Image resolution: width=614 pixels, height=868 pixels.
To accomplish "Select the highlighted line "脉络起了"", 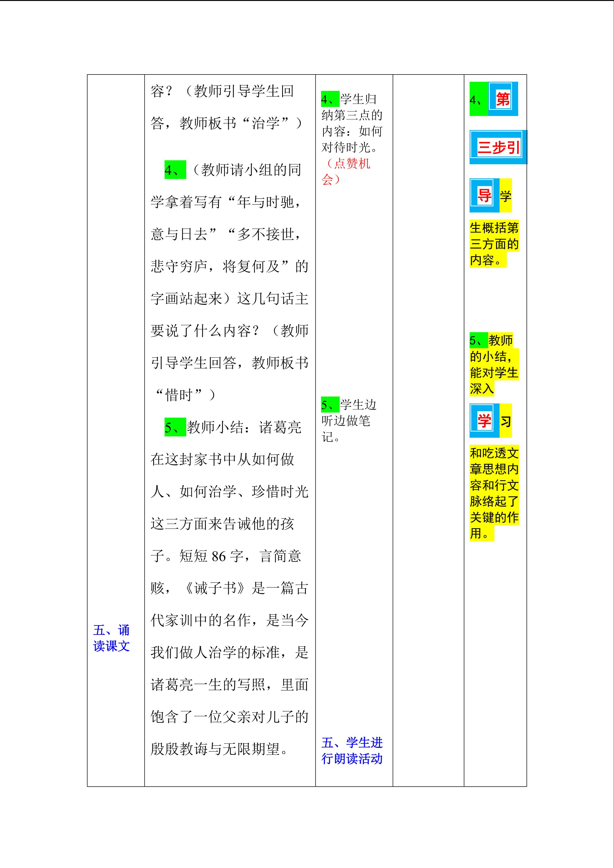I will (x=494, y=501).
